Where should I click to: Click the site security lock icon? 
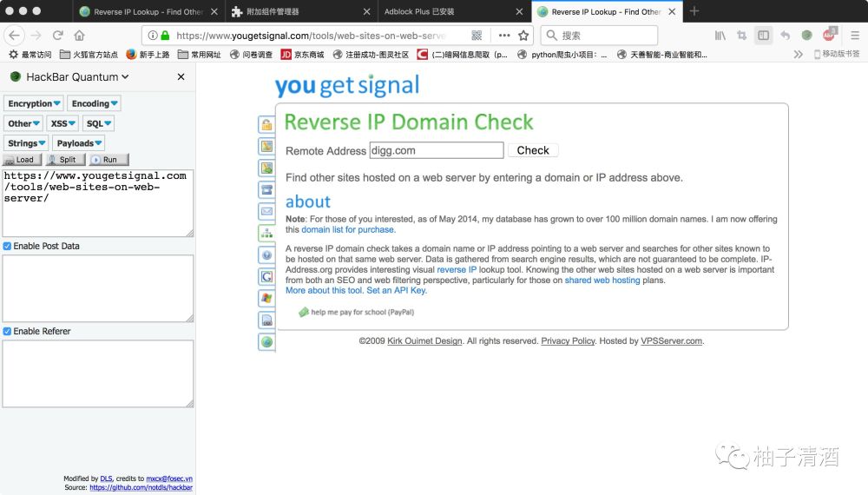coord(165,36)
